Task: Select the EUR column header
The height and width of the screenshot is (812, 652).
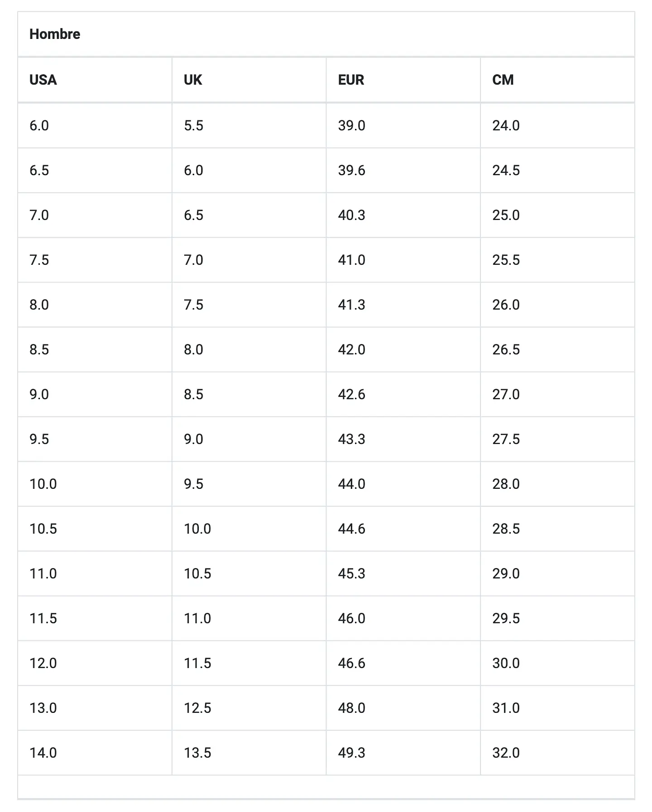Action: click(x=351, y=80)
